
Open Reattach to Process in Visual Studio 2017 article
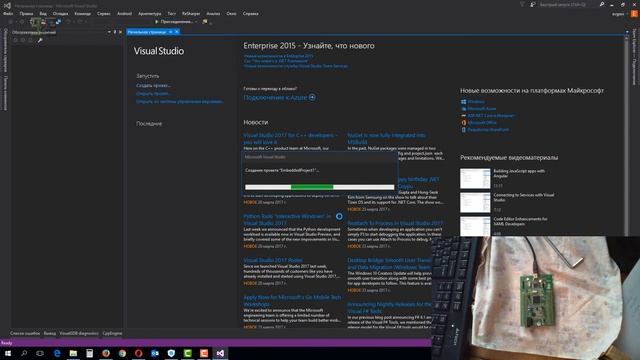[x=395, y=223]
